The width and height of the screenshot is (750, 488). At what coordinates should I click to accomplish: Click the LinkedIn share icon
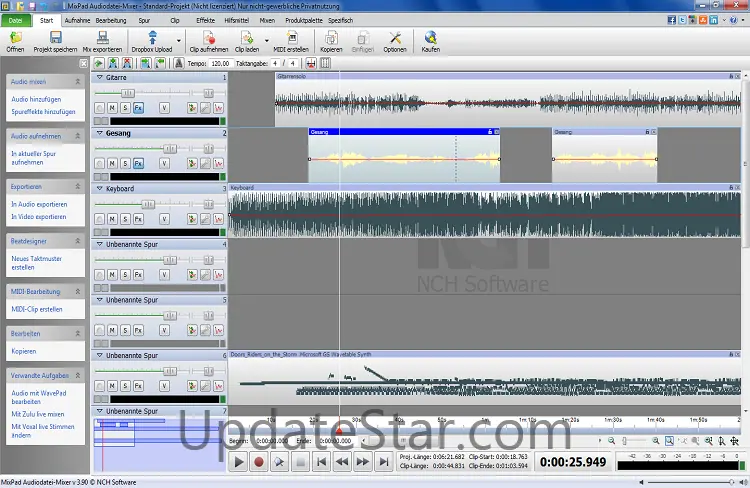tap(714, 20)
